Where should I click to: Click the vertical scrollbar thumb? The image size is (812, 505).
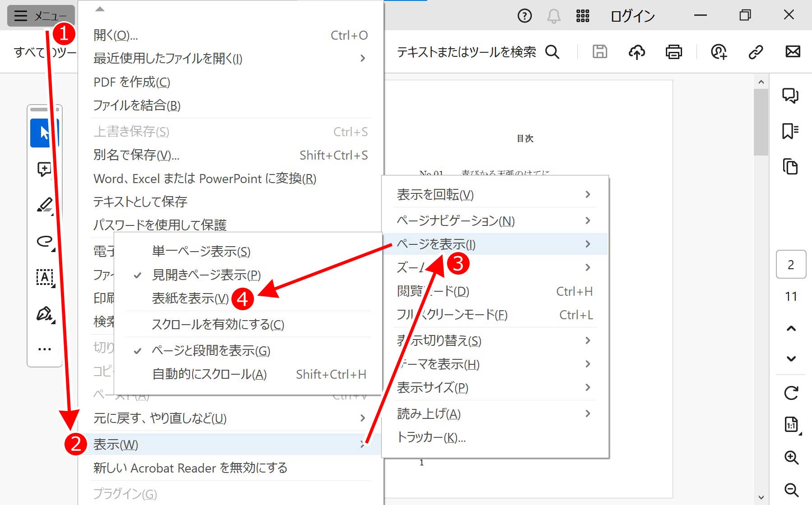(x=761, y=122)
